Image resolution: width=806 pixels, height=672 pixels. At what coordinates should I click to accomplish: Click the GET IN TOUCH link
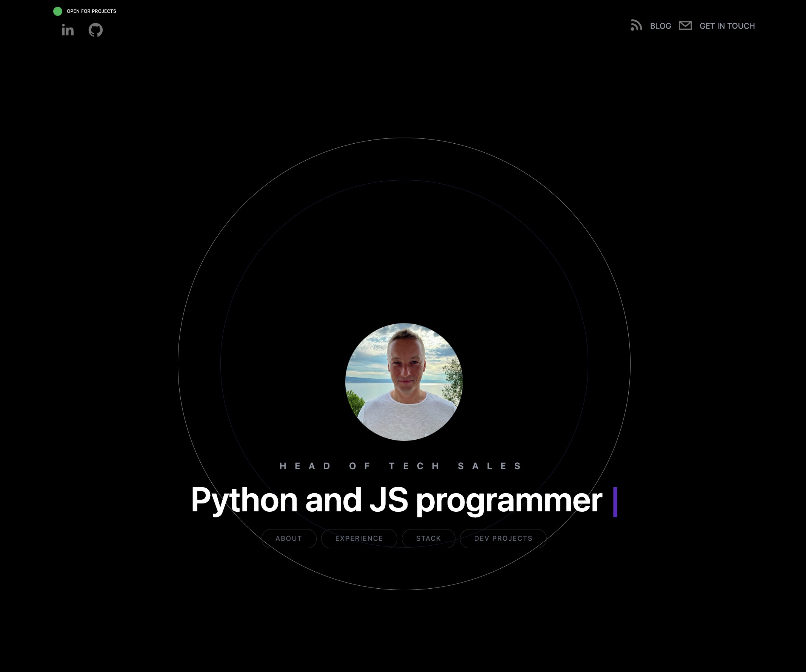726,26
